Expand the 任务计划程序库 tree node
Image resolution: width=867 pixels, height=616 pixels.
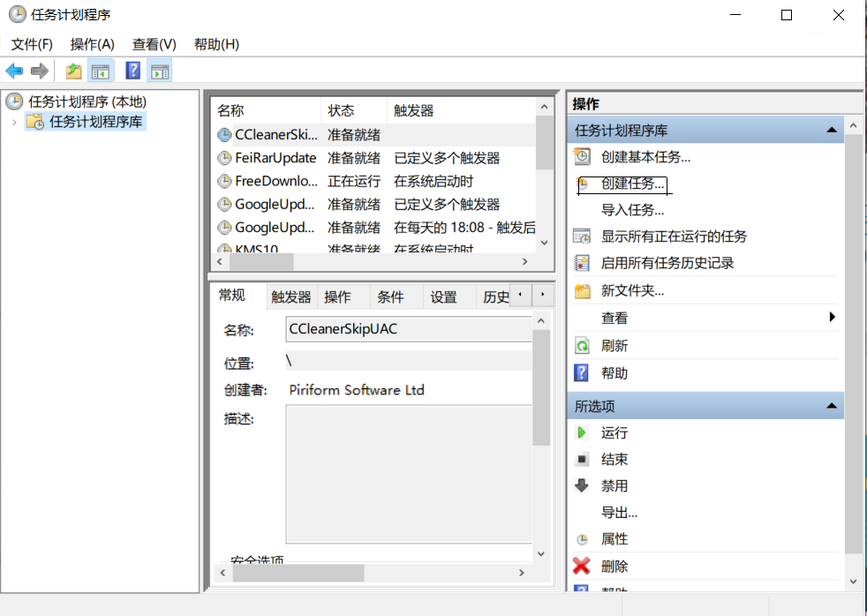[14, 122]
